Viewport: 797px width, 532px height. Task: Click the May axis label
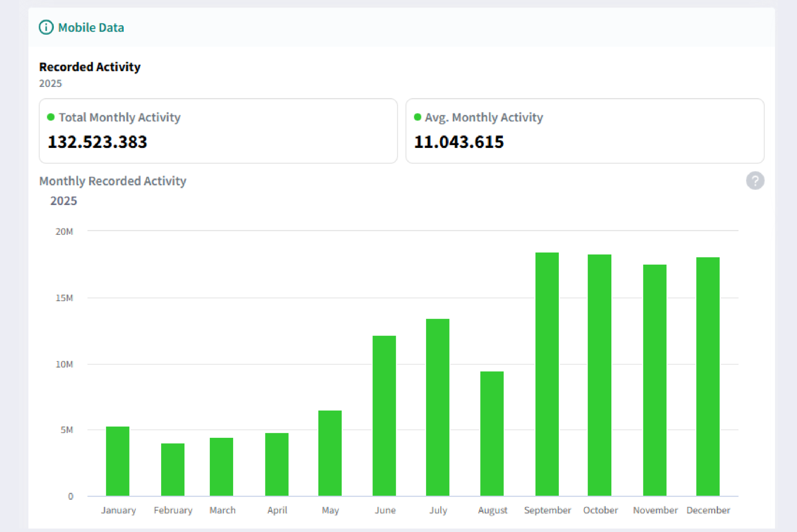330,510
